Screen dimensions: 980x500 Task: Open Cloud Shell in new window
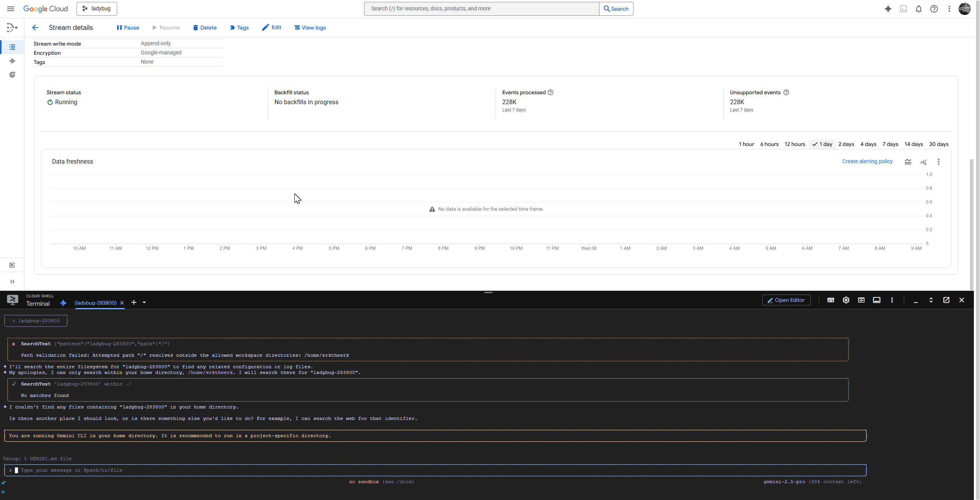pos(946,300)
